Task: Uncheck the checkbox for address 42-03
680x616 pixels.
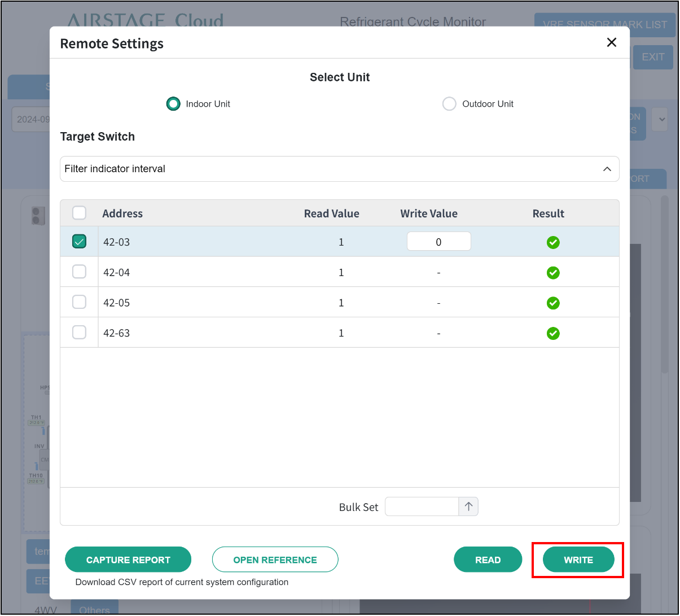Action: tap(80, 242)
